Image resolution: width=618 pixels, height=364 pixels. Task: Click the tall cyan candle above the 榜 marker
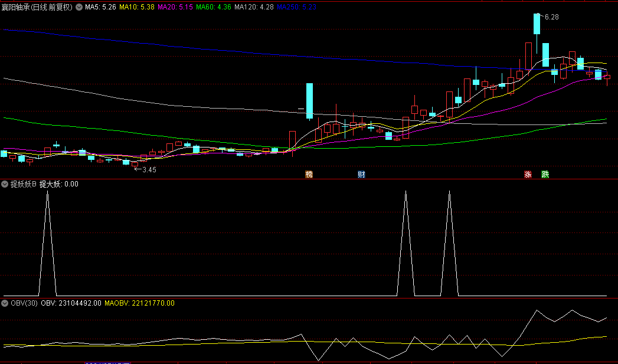(x=309, y=100)
